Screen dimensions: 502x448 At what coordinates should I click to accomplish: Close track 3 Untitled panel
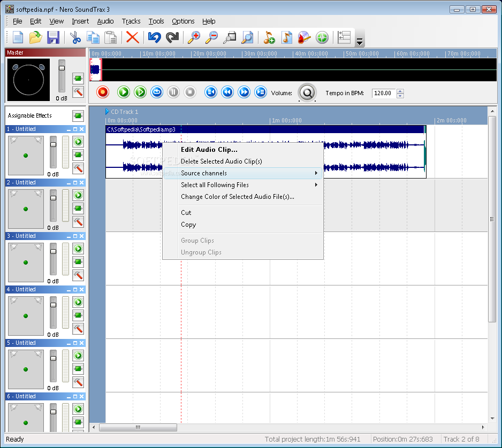[82, 236]
